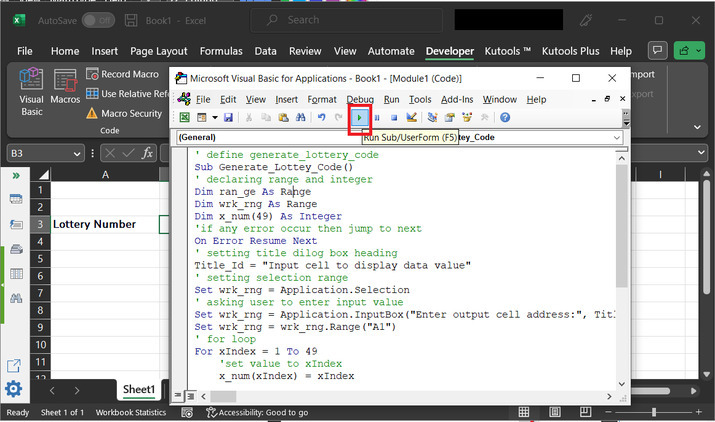
Task: Open the Debug menu in VBA editor
Action: pos(360,99)
